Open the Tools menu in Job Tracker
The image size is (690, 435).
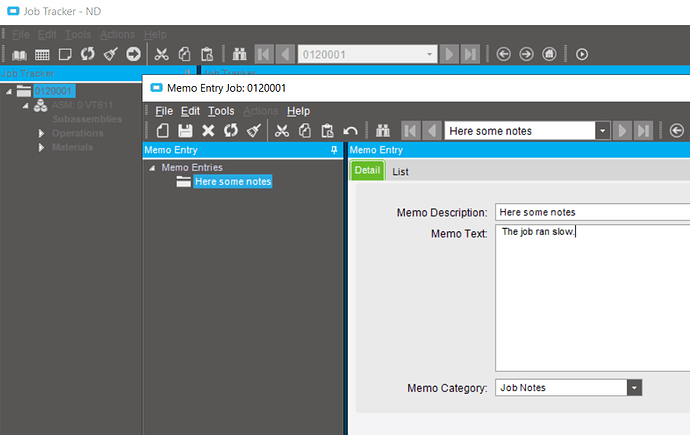pos(78,34)
